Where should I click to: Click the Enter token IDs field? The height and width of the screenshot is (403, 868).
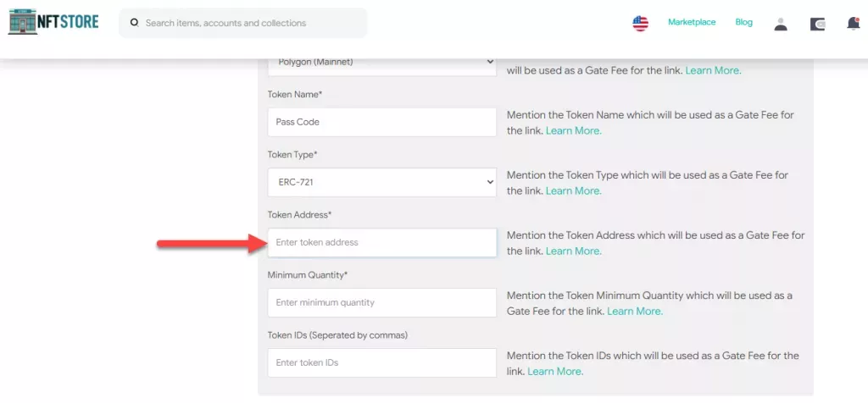[x=381, y=362]
